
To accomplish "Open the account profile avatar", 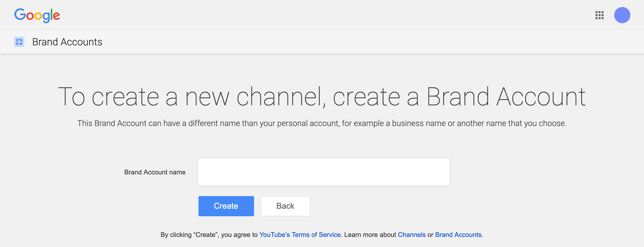I will (x=622, y=15).
